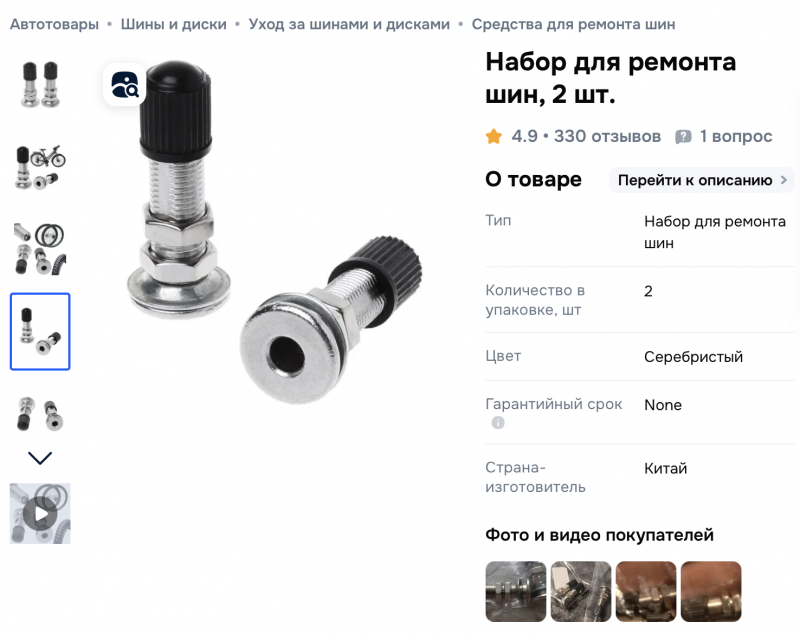Click the info icon under Гарантийный срок
This screenshot has height=635, width=800.
pos(498,423)
